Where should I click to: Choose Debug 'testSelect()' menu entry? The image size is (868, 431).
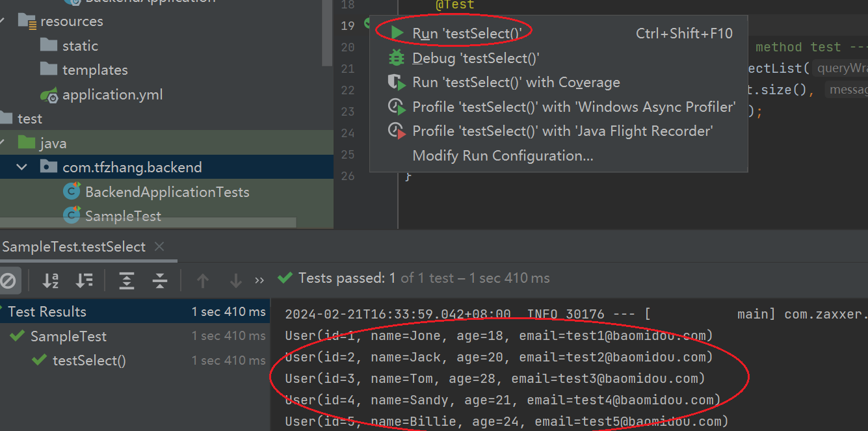[x=559, y=58]
